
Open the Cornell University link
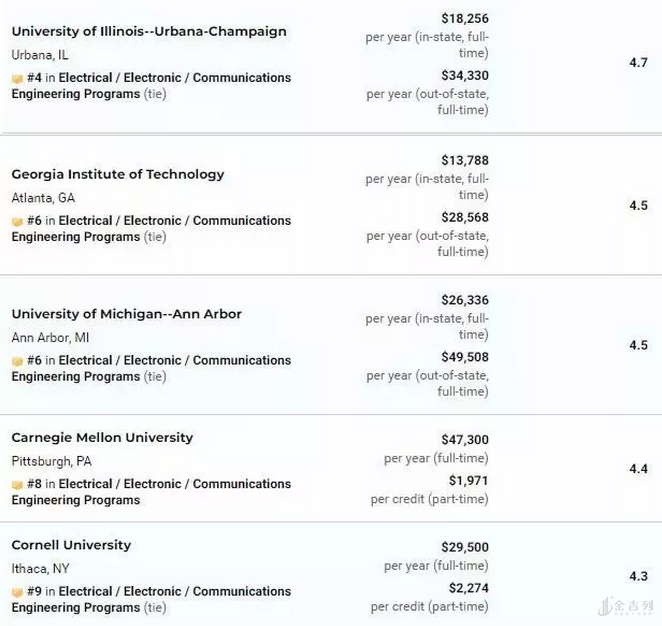tap(71, 545)
